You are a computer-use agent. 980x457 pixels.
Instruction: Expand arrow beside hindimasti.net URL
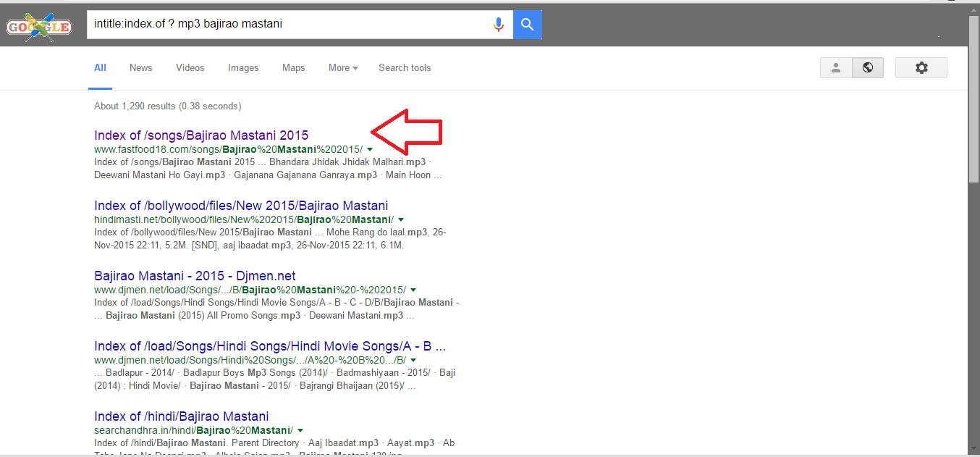401,219
